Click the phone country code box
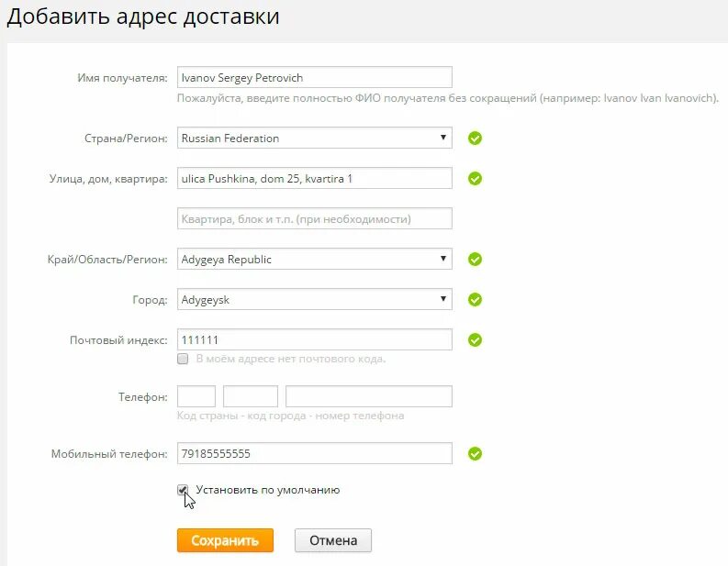This screenshot has height=566, width=728. [x=196, y=396]
